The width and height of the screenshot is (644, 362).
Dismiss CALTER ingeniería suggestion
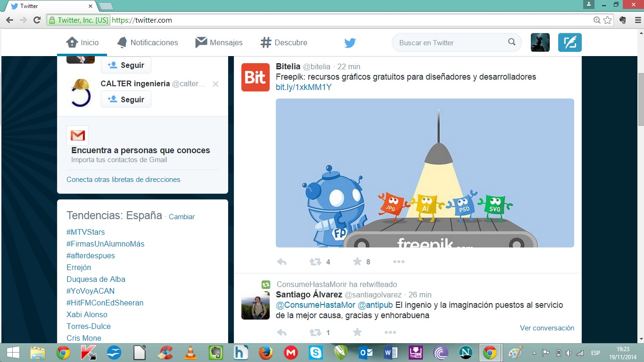pos(215,84)
